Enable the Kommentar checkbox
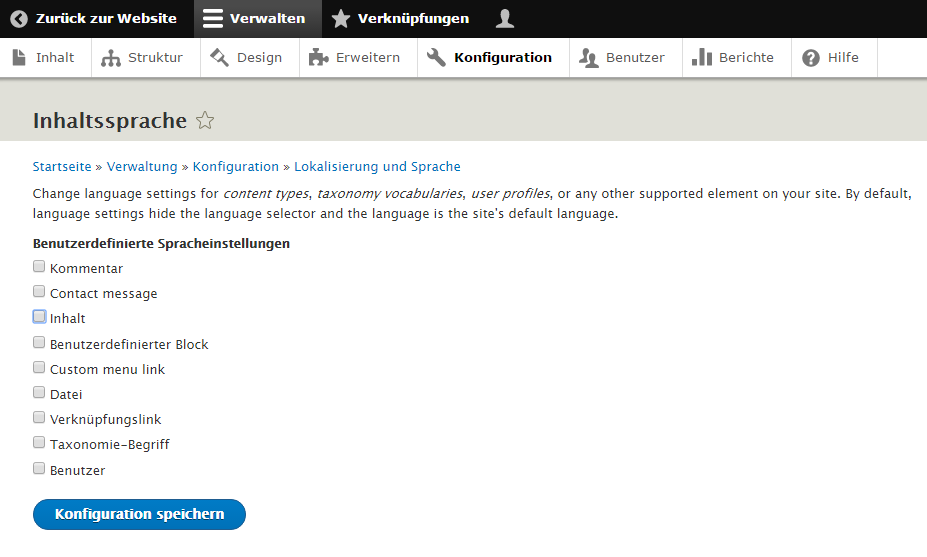Viewport: 927px width, 557px height. 39,267
